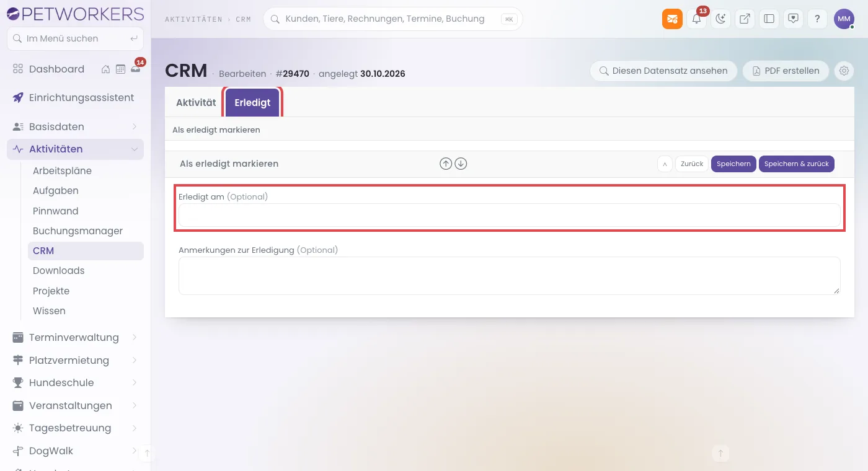Image resolution: width=868 pixels, height=471 pixels.
Task: Open the feedback heart speech bubble icon
Action: coord(793,19)
